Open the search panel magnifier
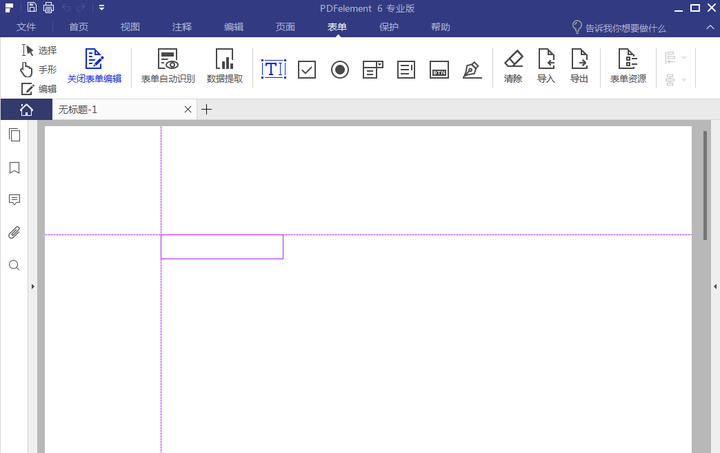This screenshot has height=453, width=720. tap(14, 265)
